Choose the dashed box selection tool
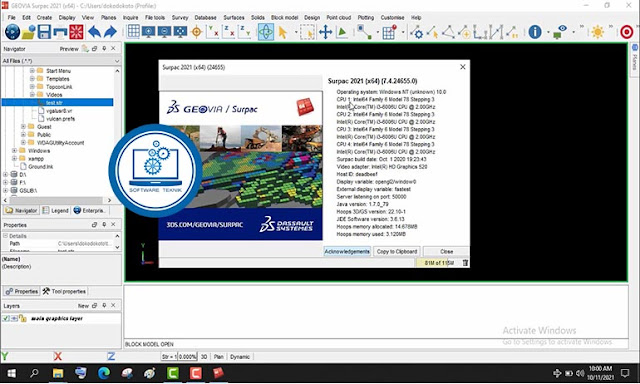 [x=307, y=32]
